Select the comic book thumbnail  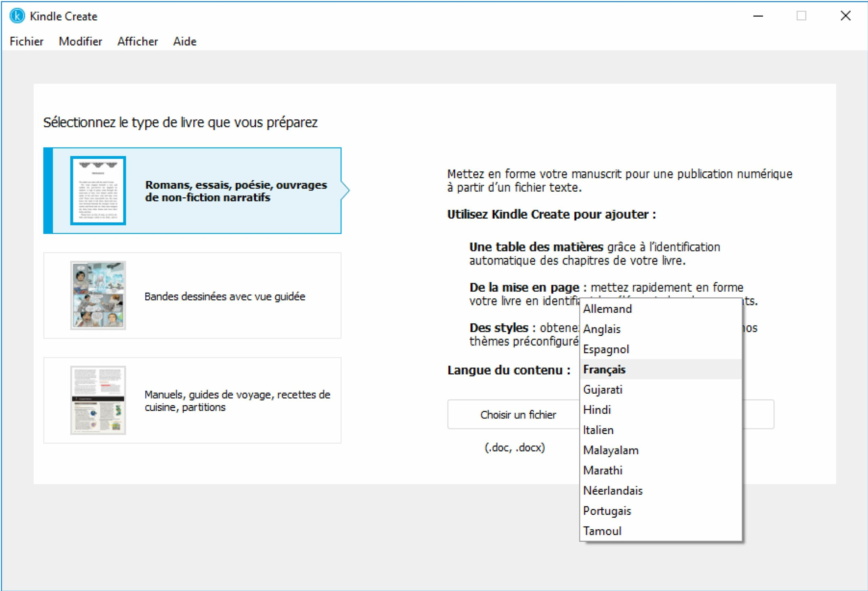tap(98, 295)
